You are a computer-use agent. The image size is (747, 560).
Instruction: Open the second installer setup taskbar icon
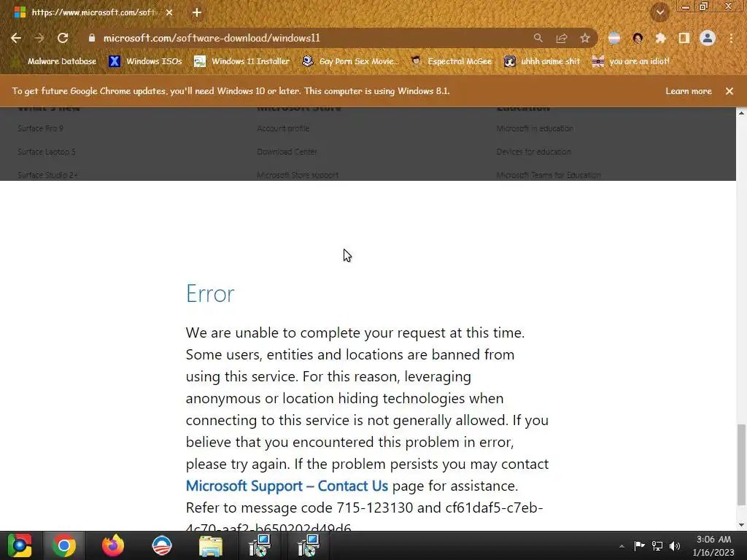(x=309, y=545)
